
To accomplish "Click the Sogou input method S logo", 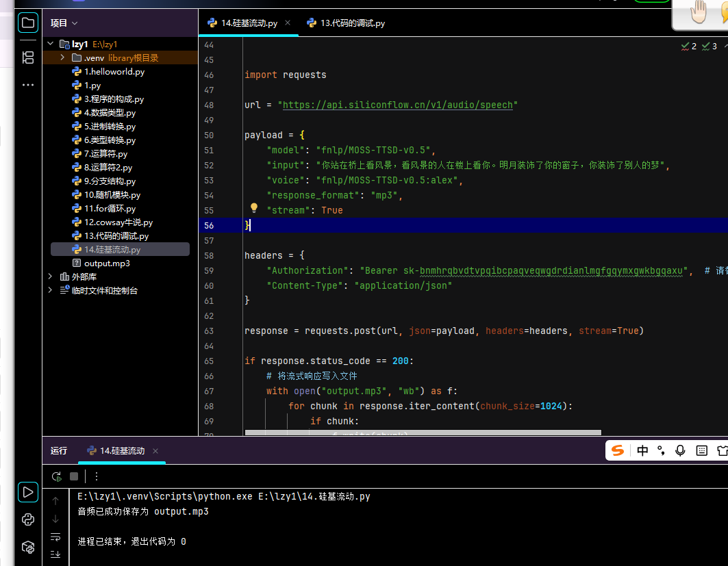I will [618, 450].
